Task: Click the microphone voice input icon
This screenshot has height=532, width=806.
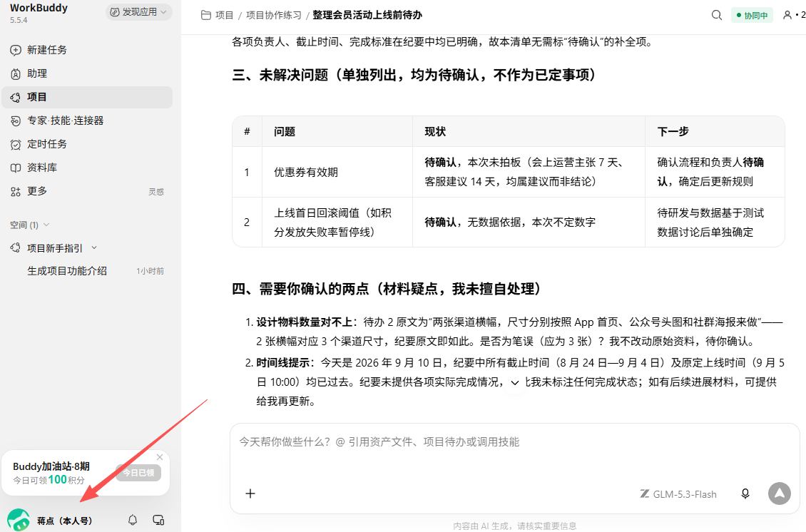Action: pos(745,493)
